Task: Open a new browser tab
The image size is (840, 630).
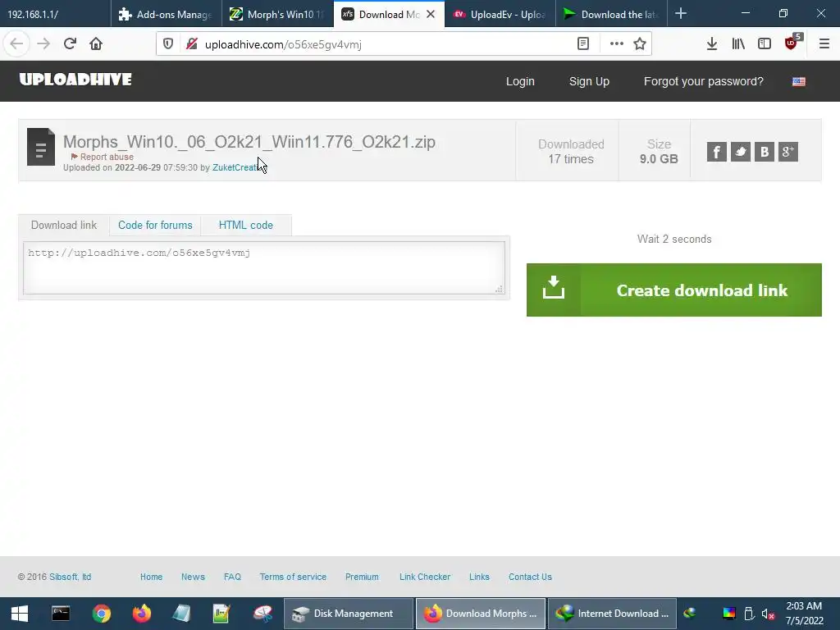Action: pyautogui.click(x=681, y=13)
